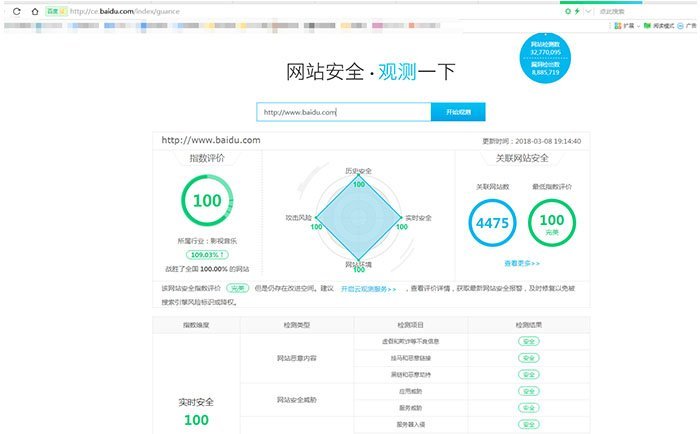Click the 广告 ad-block icon

[690, 26]
